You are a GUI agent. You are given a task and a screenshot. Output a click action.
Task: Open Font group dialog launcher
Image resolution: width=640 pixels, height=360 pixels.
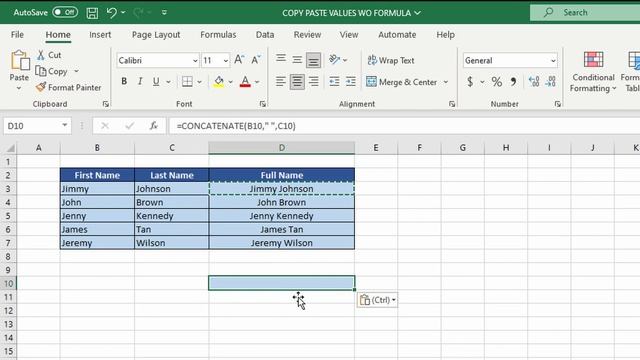tap(263, 104)
